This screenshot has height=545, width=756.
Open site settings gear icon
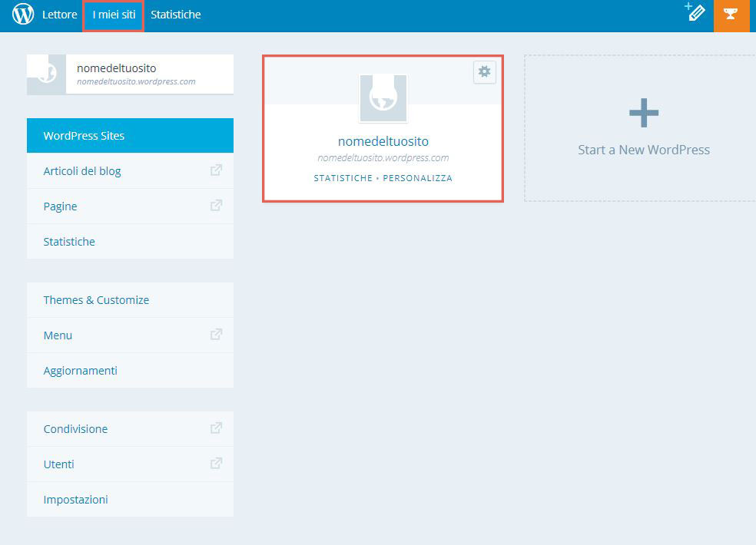(x=485, y=72)
